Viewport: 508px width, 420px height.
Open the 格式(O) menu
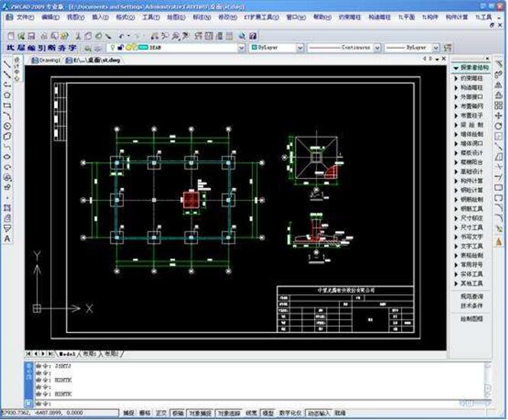click(125, 17)
